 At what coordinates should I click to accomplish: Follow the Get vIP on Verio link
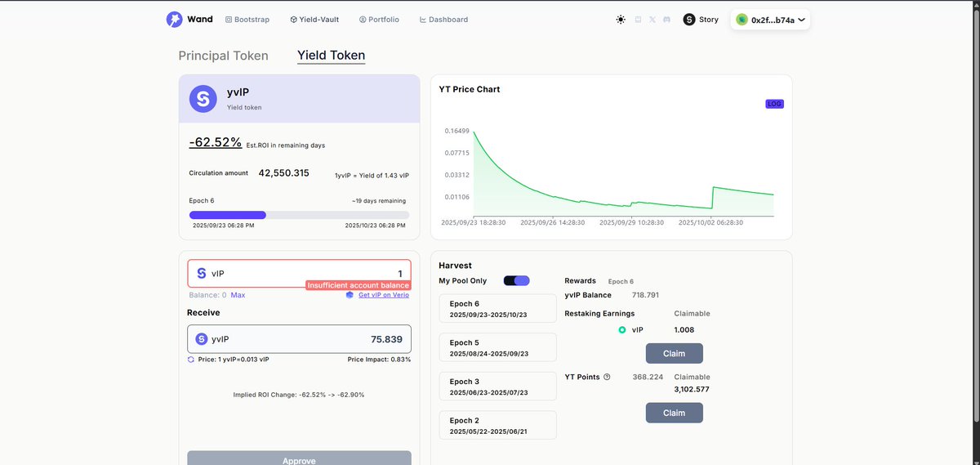(384, 295)
